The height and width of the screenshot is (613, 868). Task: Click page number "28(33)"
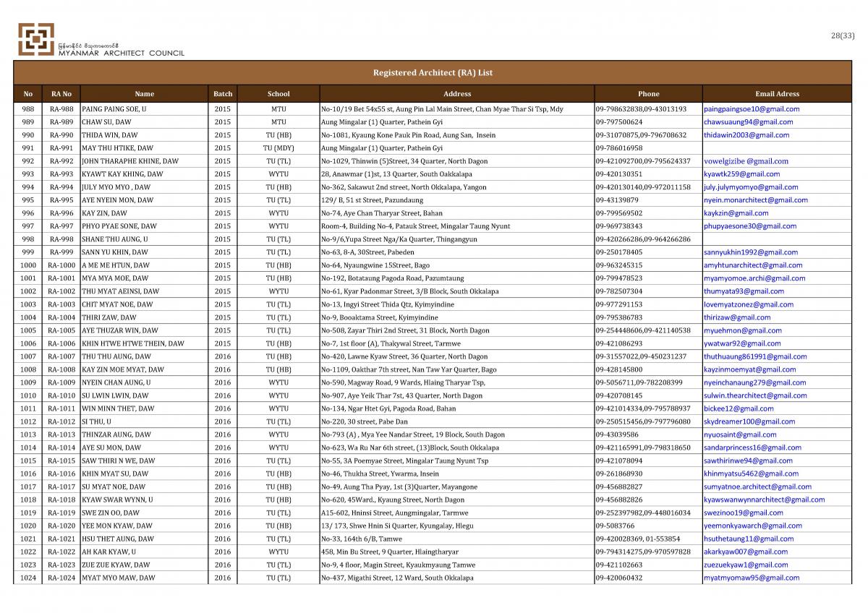coord(843,35)
